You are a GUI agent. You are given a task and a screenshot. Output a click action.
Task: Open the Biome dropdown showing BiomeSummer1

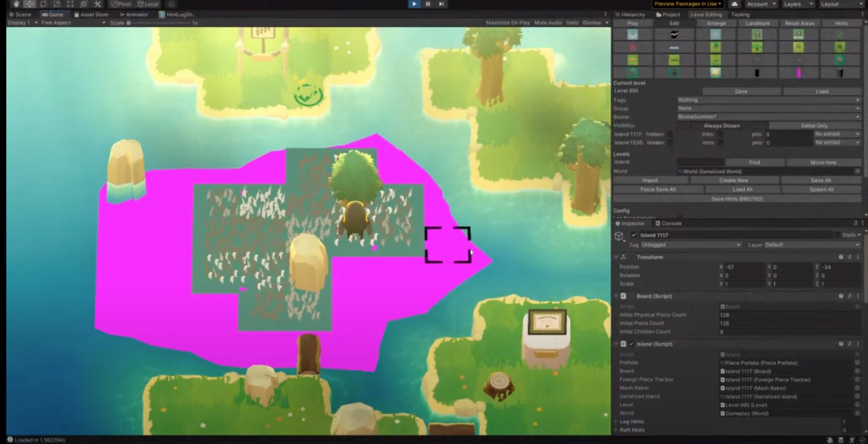click(x=768, y=117)
